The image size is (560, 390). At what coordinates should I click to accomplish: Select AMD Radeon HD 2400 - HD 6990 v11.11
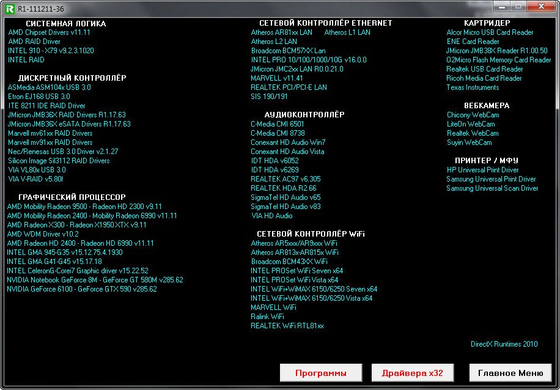[x=80, y=243]
